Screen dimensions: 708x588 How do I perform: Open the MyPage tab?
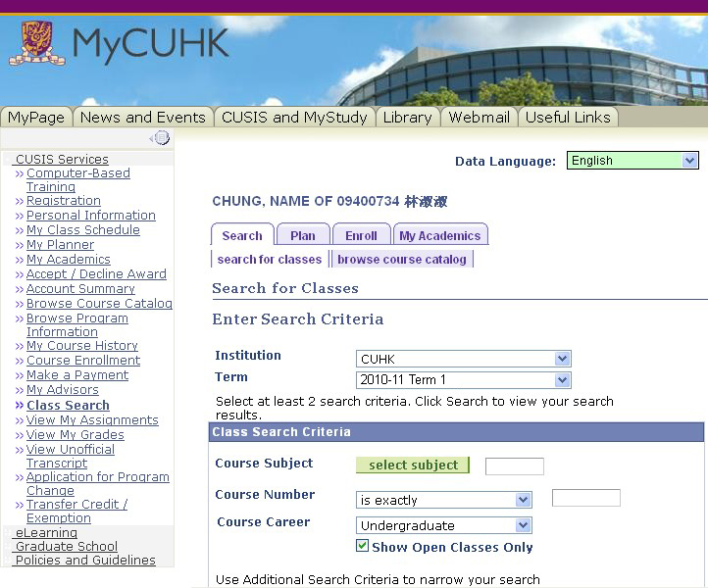[36, 118]
